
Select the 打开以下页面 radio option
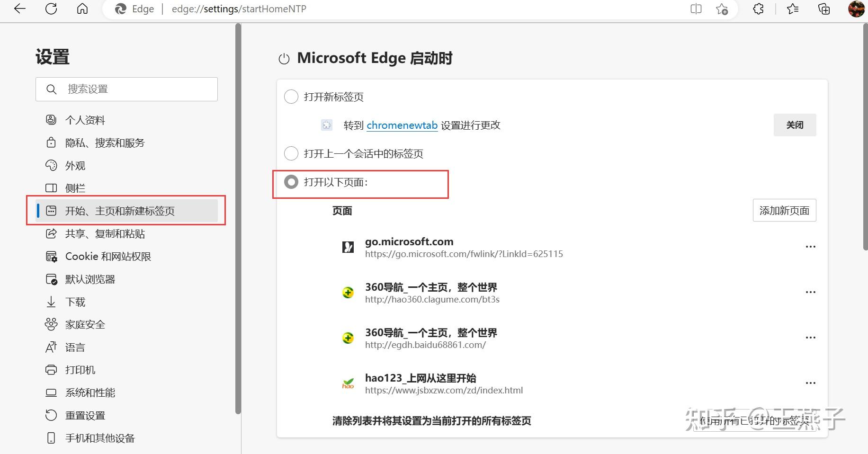(x=291, y=182)
